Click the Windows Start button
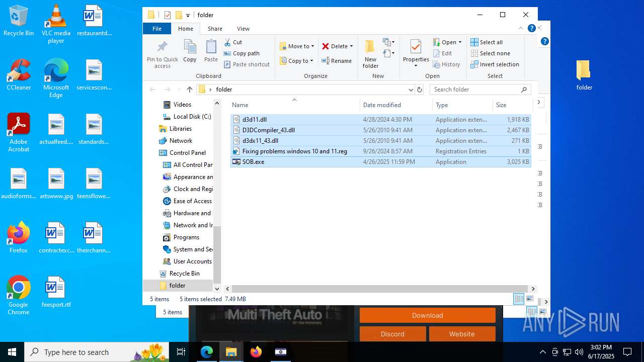This screenshot has height=362, width=644. point(12,352)
